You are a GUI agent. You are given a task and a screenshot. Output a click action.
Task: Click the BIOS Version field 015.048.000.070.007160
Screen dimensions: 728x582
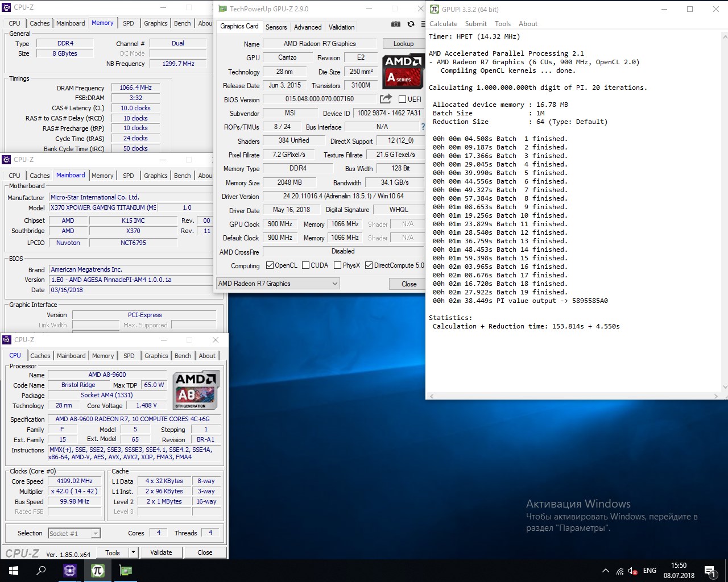point(320,99)
